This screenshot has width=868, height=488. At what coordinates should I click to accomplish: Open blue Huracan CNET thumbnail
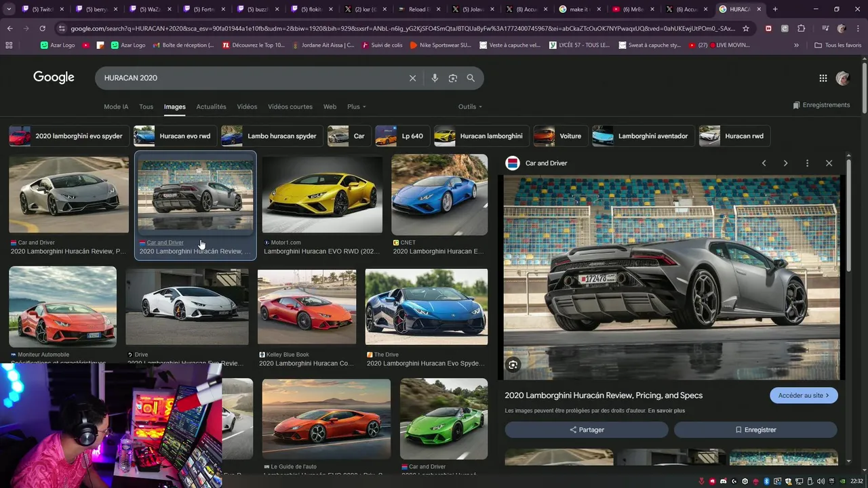(x=439, y=195)
